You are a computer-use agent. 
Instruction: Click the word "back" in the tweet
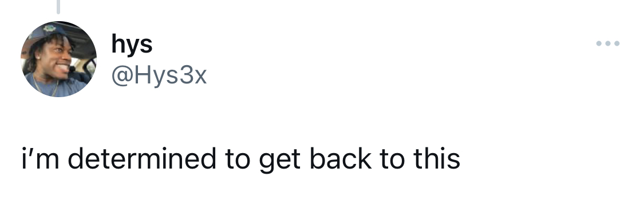click(x=341, y=158)
